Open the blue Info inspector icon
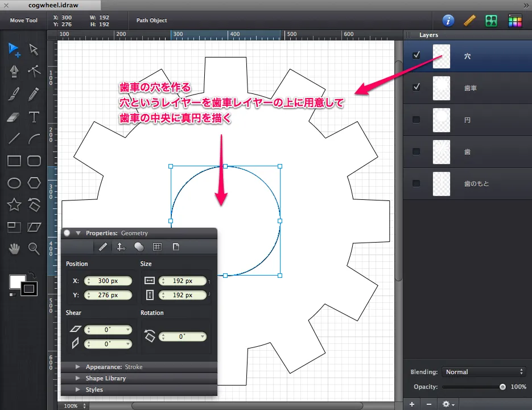532x410 pixels. (448, 21)
